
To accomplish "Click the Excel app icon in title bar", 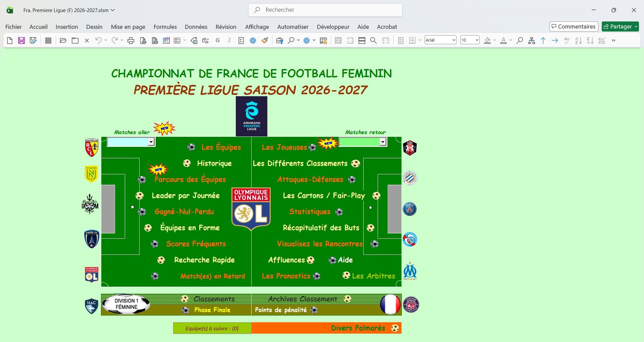I will click(10, 10).
